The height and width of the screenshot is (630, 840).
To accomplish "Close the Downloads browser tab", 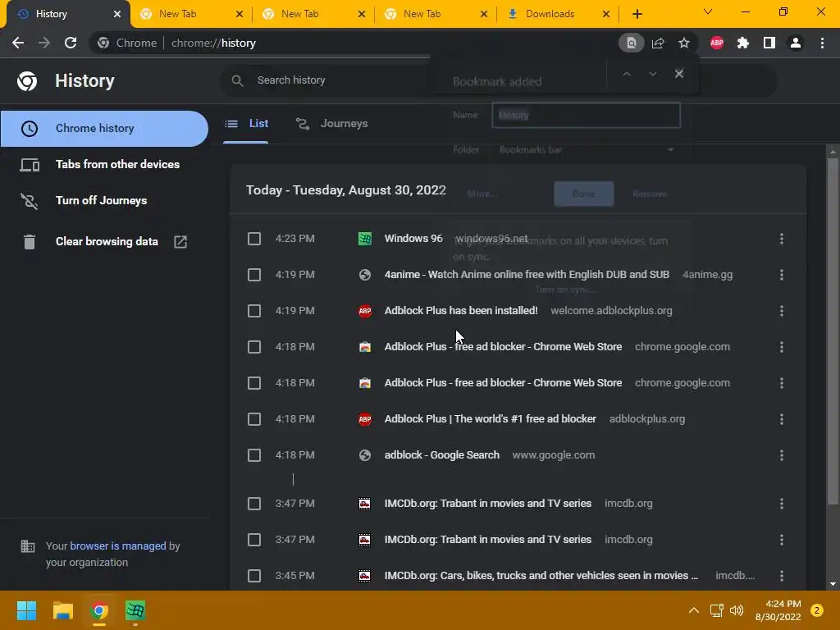I will coord(606,14).
